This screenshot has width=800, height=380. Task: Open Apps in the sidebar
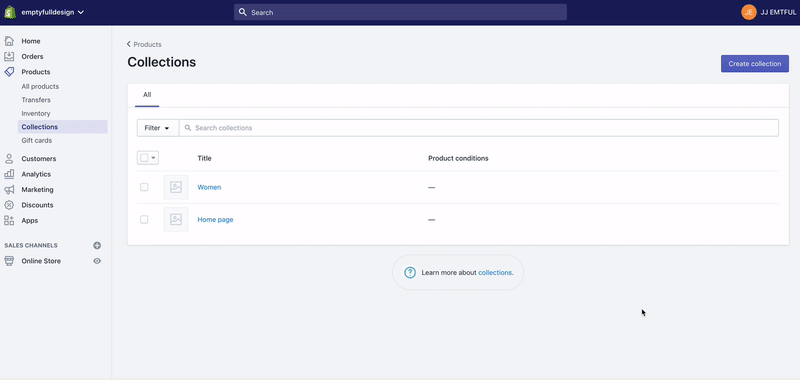click(x=30, y=220)
